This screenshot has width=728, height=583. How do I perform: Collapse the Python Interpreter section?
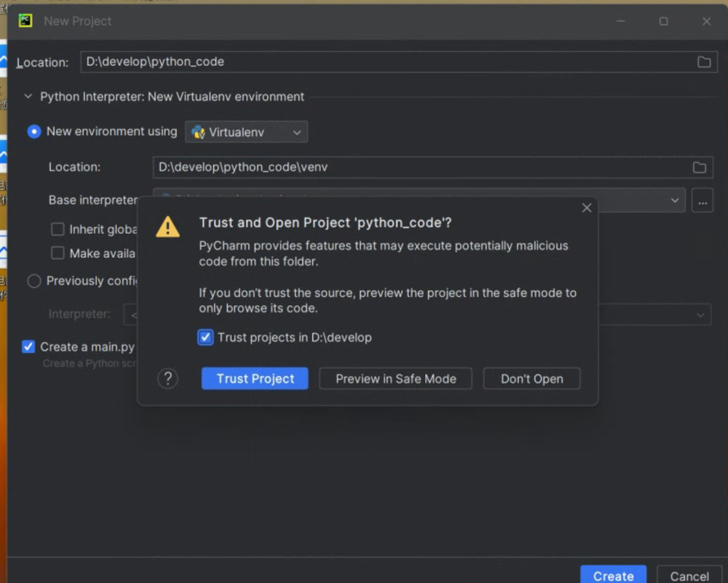pyautogui.click(x=28, y=97)
